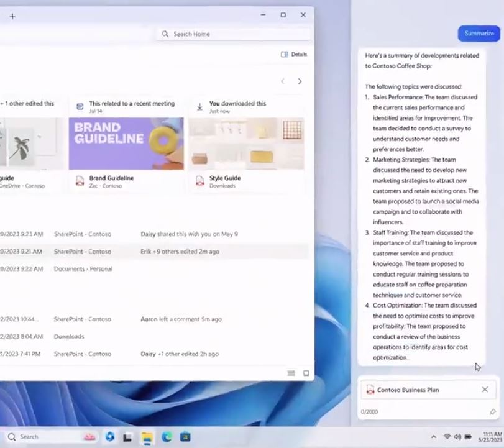Click Brand Guideline file name text
Image resolution: width=504 pixels, height=448 pixels.
(x=111, y=178)
